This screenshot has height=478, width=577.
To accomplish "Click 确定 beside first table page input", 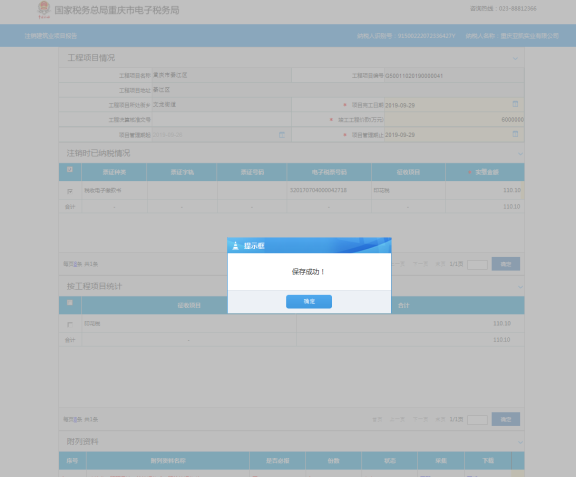I will (x=506, y=264).
